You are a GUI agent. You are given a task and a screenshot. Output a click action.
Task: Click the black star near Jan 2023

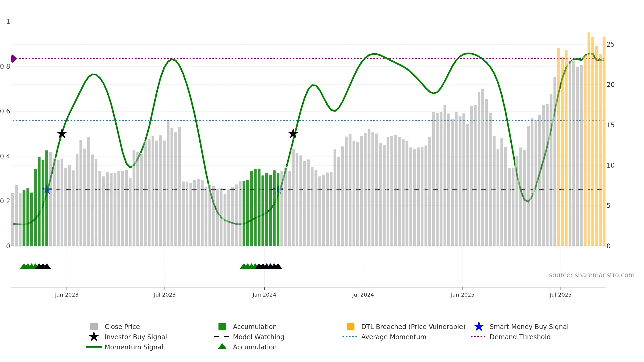point(62,134)
